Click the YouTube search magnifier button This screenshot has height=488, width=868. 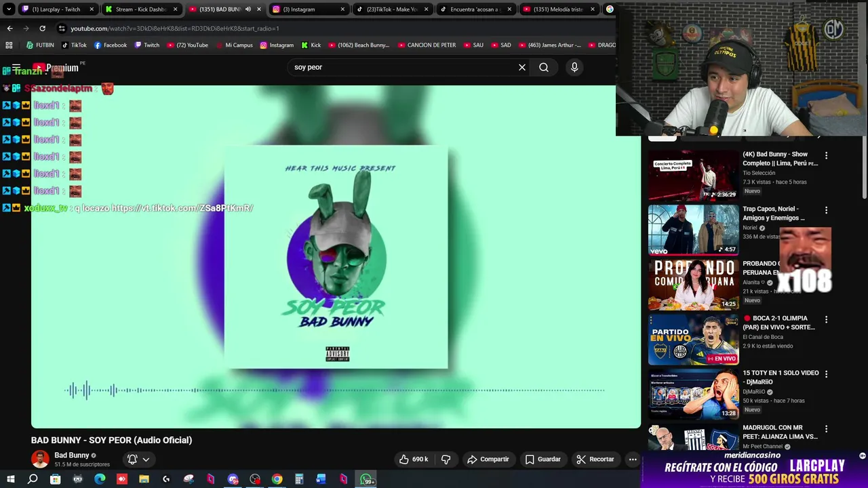[544, 67]
